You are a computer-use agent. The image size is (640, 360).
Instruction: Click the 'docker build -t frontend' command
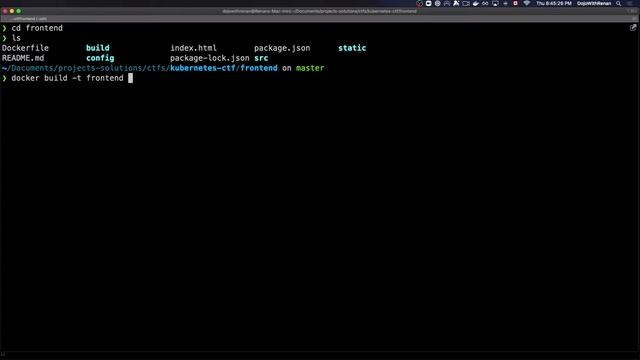(67, 78)
